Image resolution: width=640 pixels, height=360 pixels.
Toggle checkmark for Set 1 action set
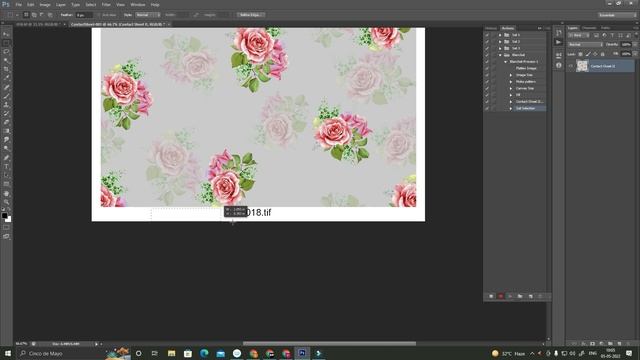[487, 35]
